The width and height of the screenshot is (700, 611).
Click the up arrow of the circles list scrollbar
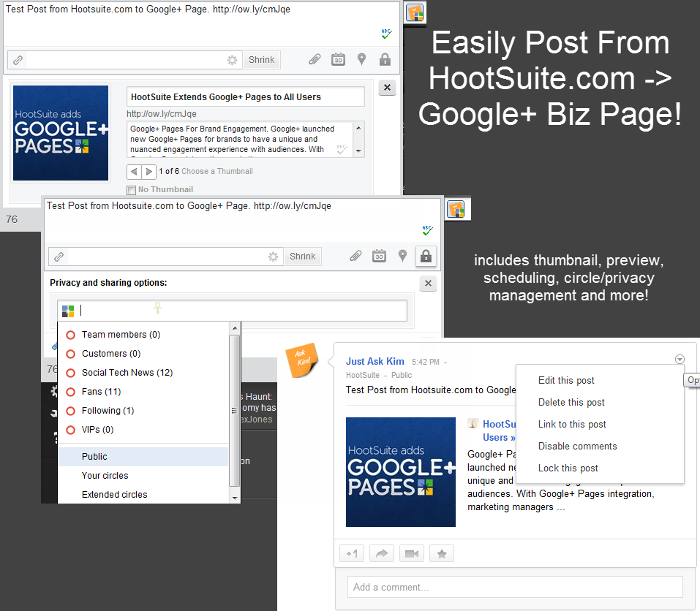click(x=235, y=328)
